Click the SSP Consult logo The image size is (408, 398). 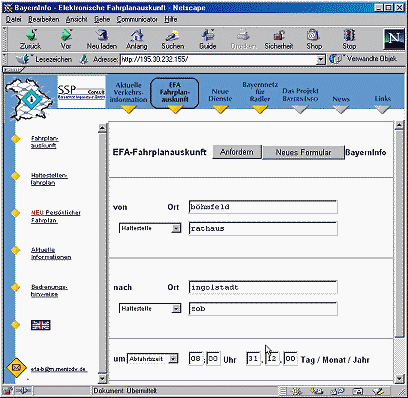(x=81, y=91)
